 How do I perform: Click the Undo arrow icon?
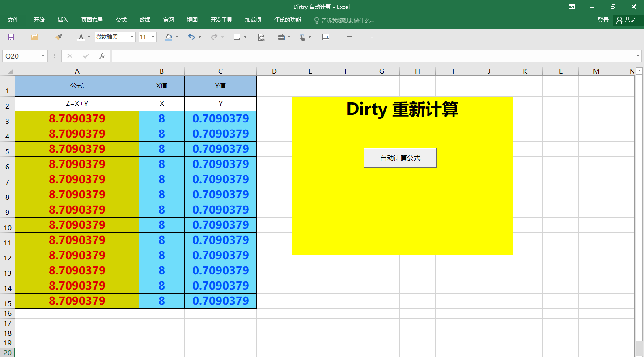[x=191, y=37]
